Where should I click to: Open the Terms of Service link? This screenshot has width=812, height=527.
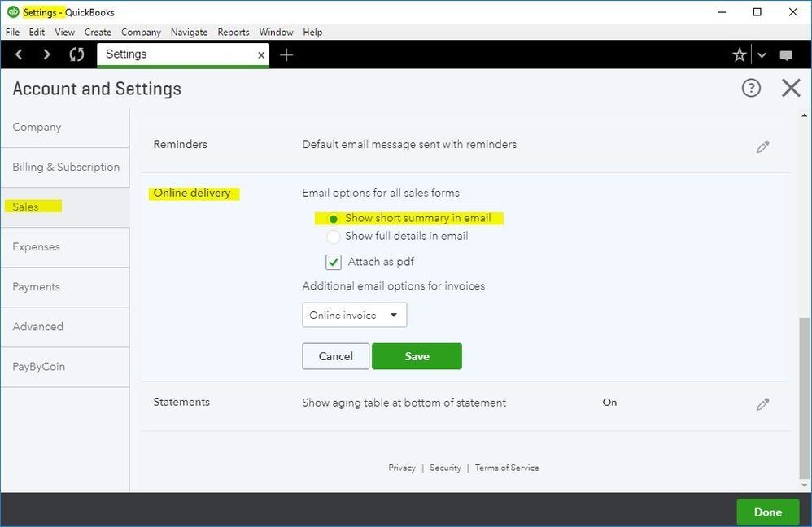[x=507, y=468]
